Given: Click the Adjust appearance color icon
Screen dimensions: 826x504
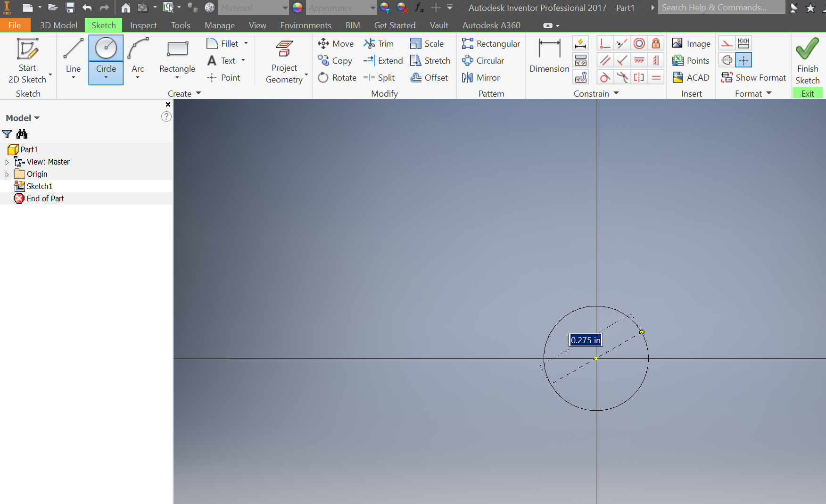Looking at the screenshot, I should click(385, 8).
